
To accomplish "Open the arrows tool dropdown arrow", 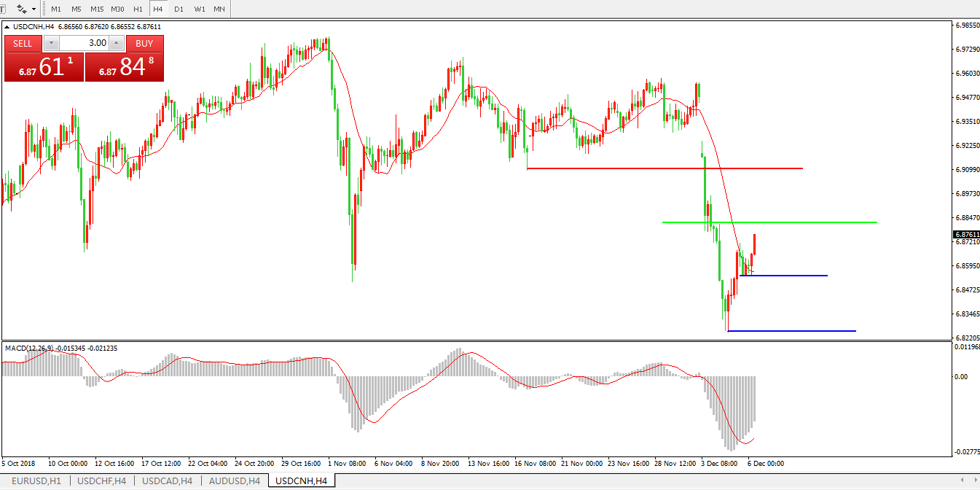I will [x=34, y=9].
